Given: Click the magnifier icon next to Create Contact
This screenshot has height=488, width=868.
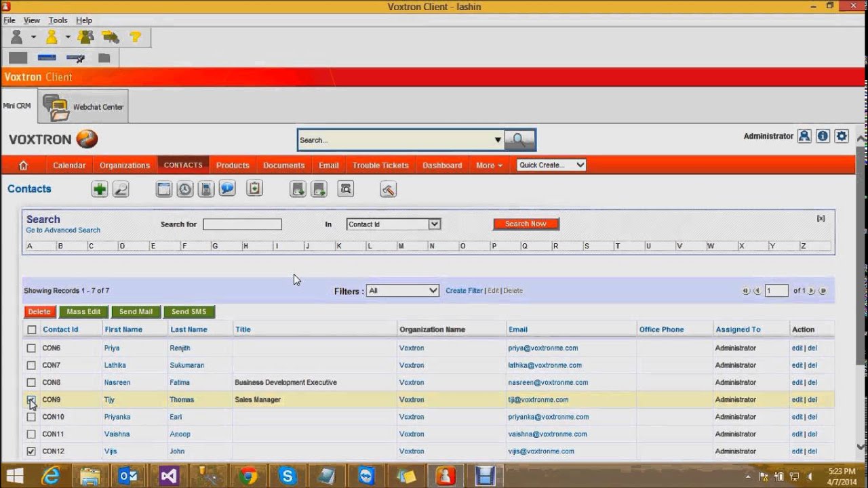Looking at the screenshot, I should tap(121, 190).
